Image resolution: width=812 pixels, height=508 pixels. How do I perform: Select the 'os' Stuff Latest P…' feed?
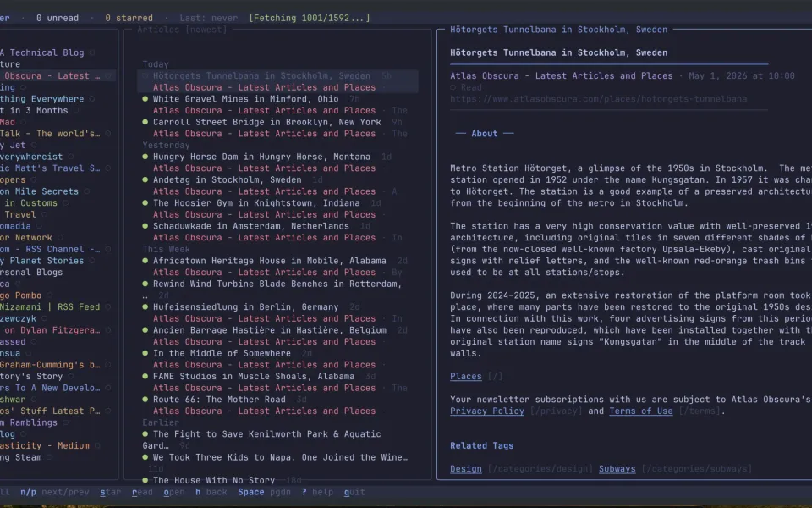50,411
